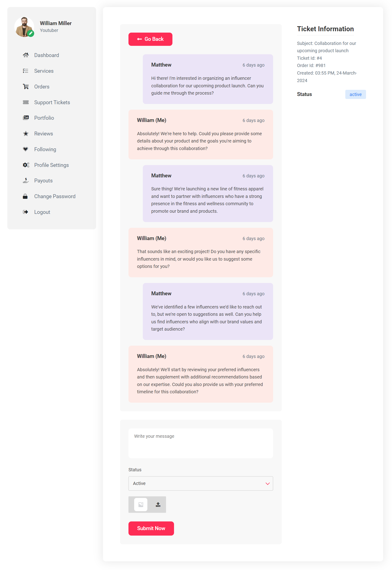
Task: Click the green edit pencil on avatar
Action: 31,34
